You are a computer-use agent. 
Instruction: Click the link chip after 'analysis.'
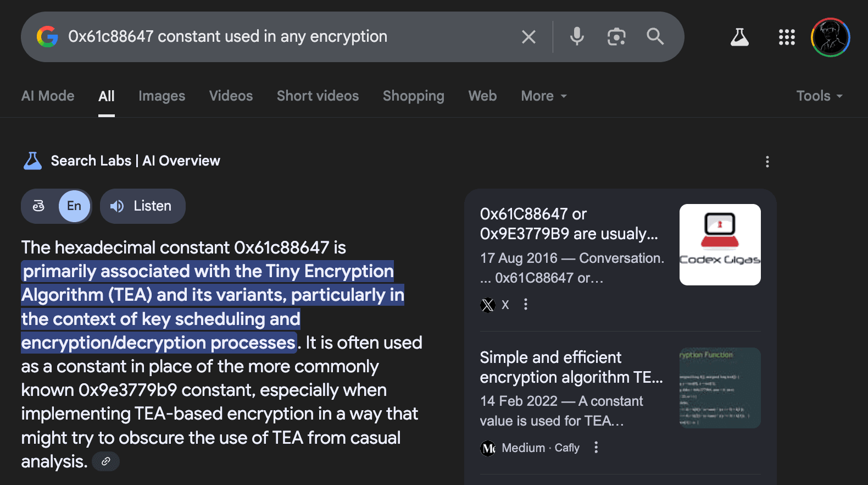point(105,461)
